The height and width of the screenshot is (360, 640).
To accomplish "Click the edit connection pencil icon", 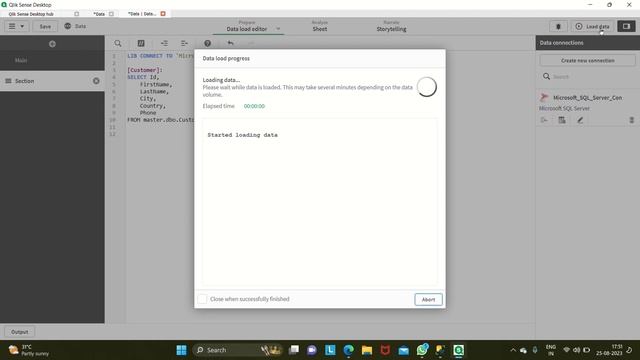I will tap(580, 120).
